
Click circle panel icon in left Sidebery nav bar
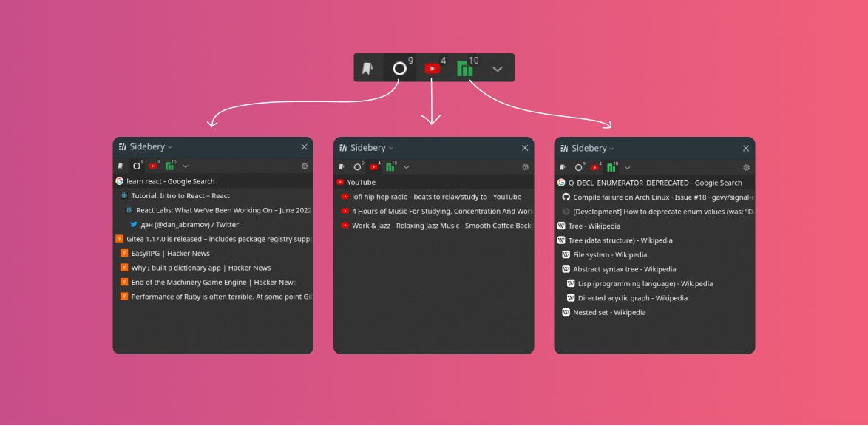click(137, 166)
